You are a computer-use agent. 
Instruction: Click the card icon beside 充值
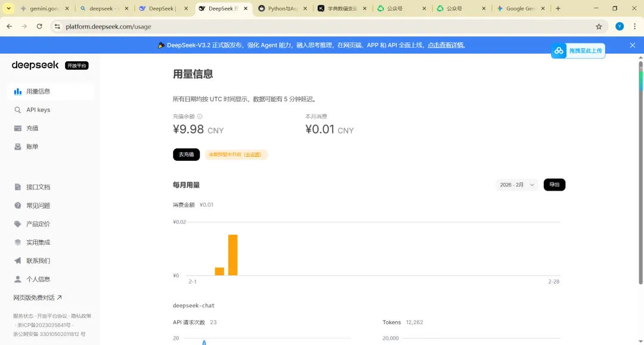[18, 128]
